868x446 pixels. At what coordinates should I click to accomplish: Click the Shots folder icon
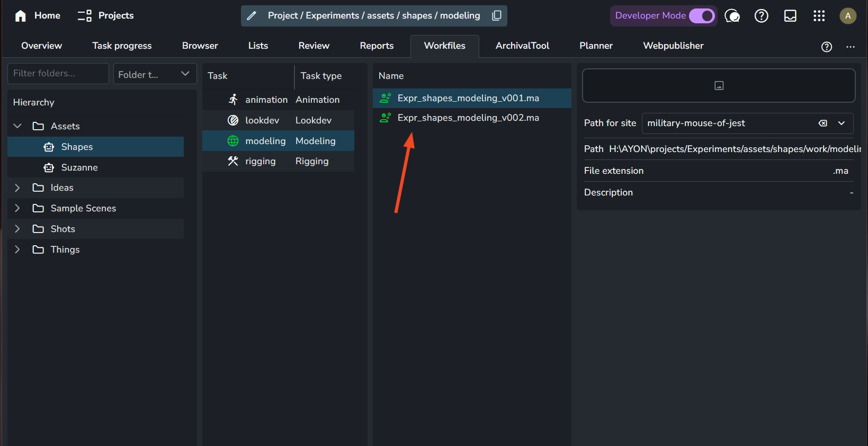click(38, 229)
